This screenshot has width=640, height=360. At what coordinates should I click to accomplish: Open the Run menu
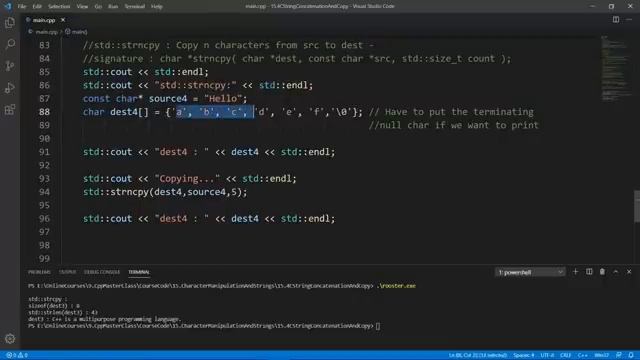coord(113,7)
